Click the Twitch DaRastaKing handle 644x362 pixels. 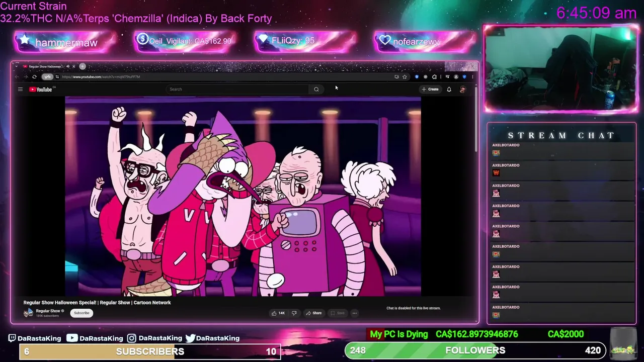click(34, 338)
